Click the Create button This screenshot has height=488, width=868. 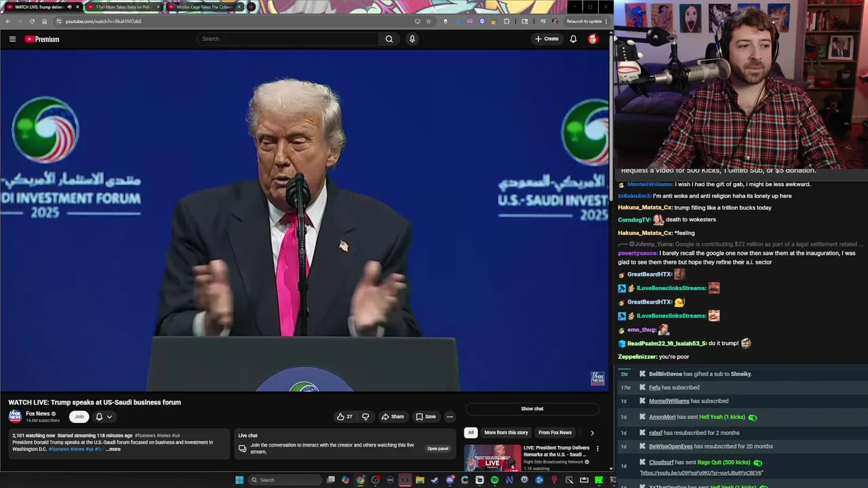(x=547, y=39)
